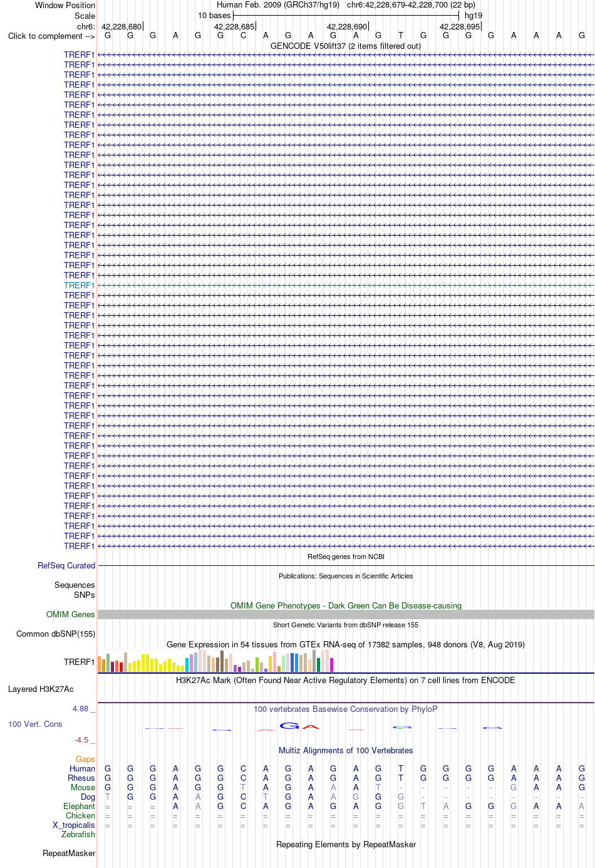Click the Mouse species label
The height and width of the screenshot is (868, 595).
[x=83, y=787]
